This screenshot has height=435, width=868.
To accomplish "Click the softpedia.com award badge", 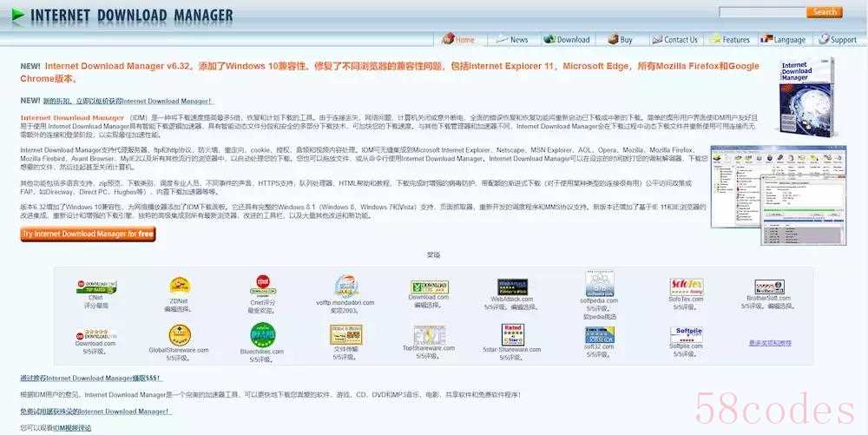I will [600, 284].
